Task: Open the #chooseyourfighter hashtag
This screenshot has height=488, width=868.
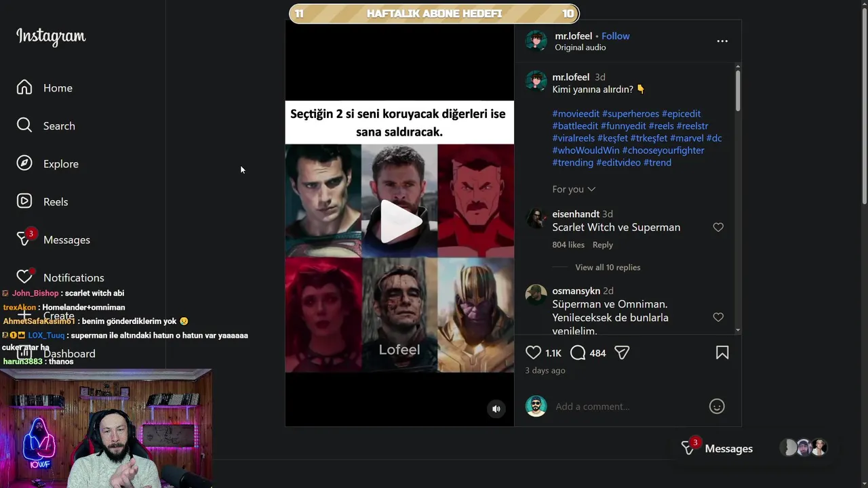Action: tap(663, 150)
